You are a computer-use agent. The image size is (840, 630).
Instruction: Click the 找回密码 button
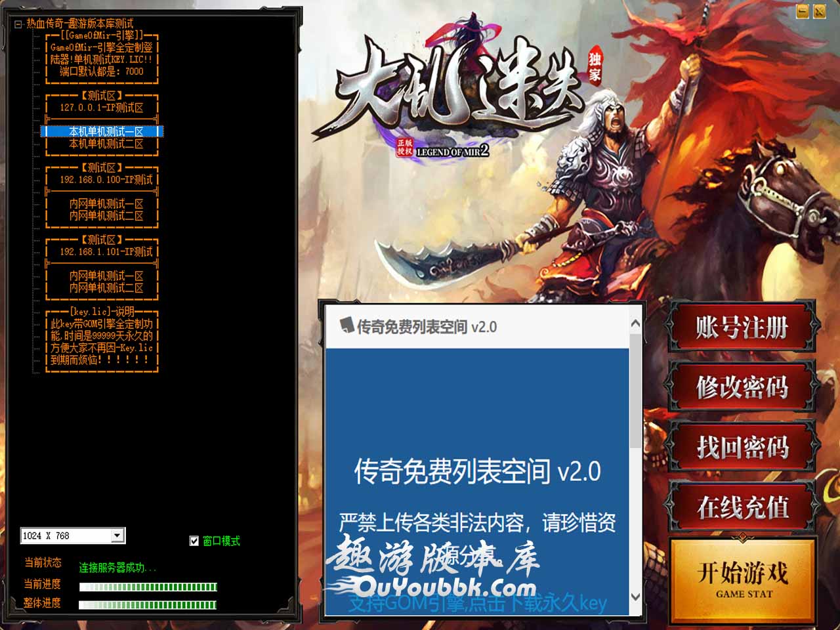point(742,447)
